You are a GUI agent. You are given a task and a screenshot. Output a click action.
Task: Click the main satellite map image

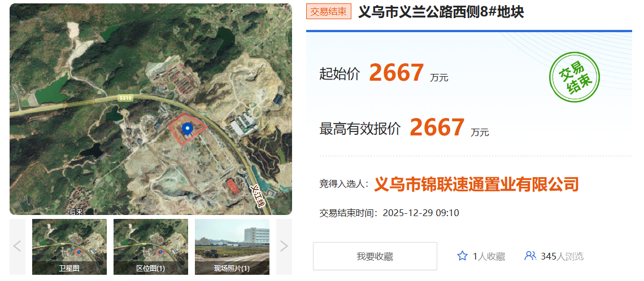click(x=151, y=109)
